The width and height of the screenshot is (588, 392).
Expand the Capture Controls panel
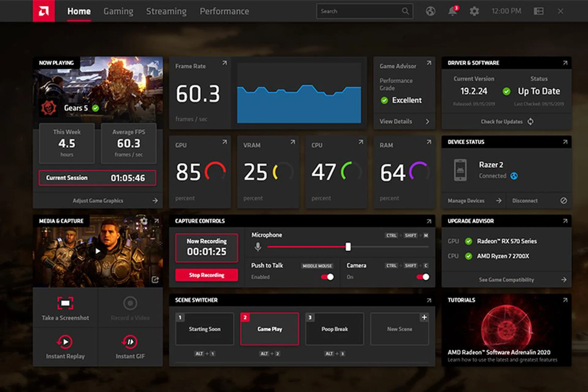click(429, 221)
